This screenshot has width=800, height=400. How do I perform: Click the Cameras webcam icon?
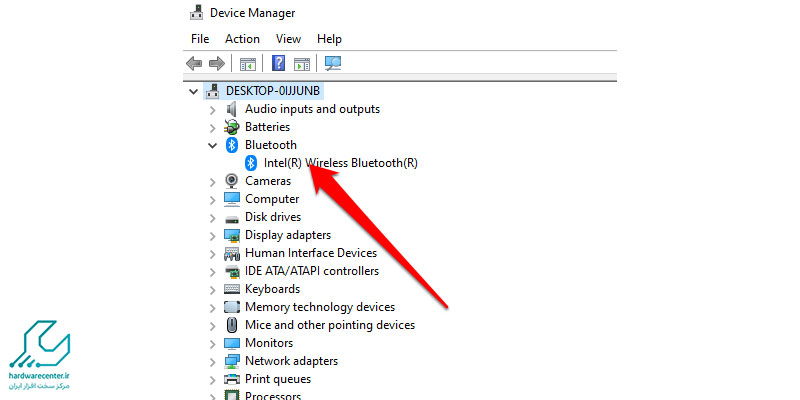[232, 181]
